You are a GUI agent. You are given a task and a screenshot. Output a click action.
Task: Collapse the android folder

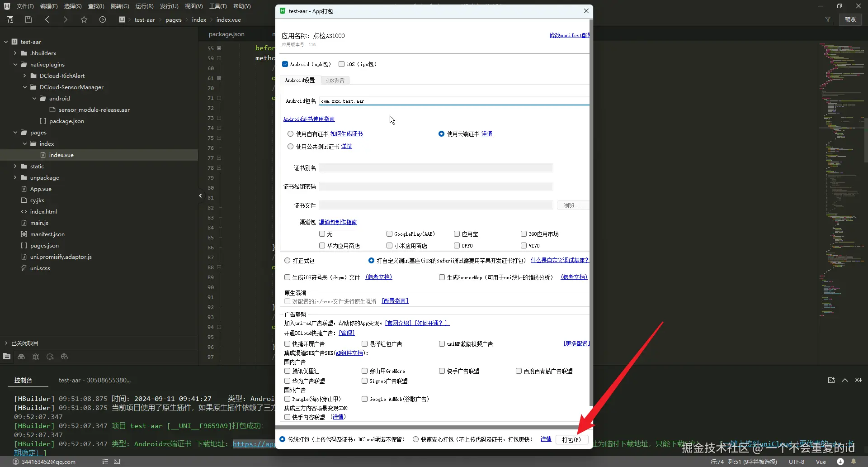(x=34, y=98)
